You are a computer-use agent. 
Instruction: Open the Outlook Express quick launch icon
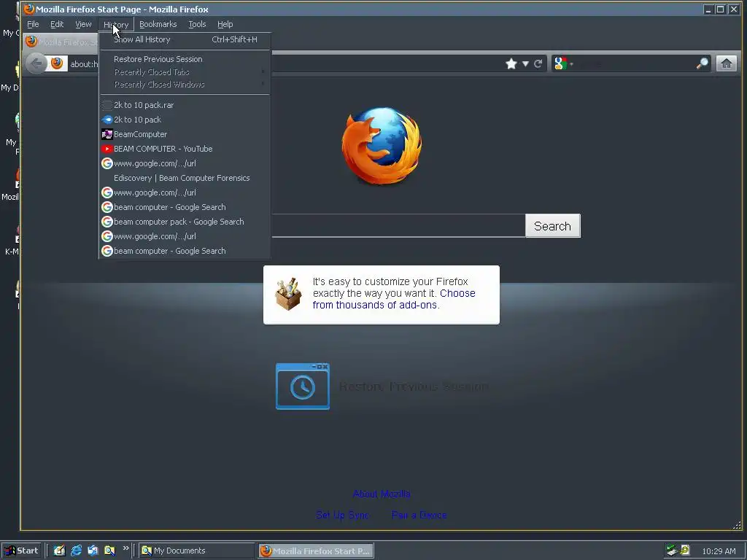coord(93,551)
